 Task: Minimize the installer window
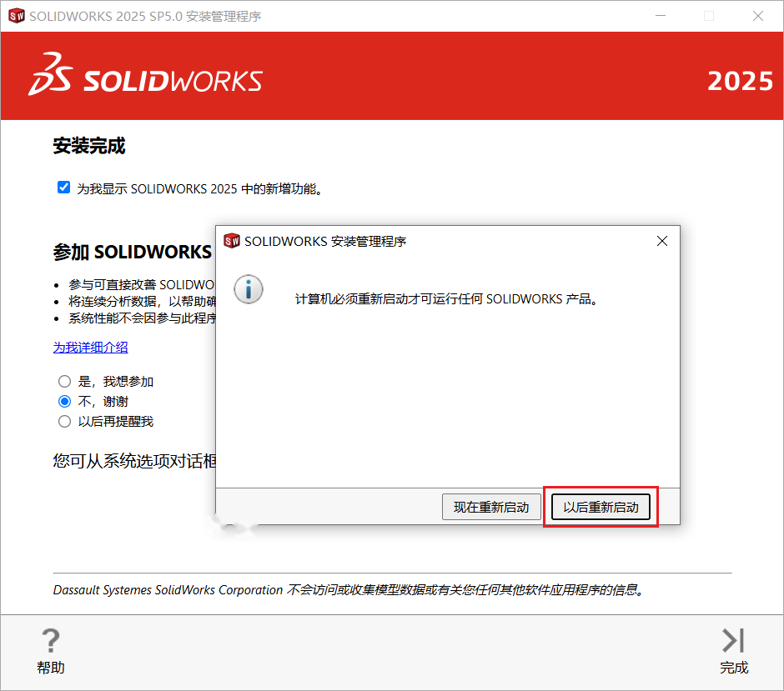click(x=661, y=16)
